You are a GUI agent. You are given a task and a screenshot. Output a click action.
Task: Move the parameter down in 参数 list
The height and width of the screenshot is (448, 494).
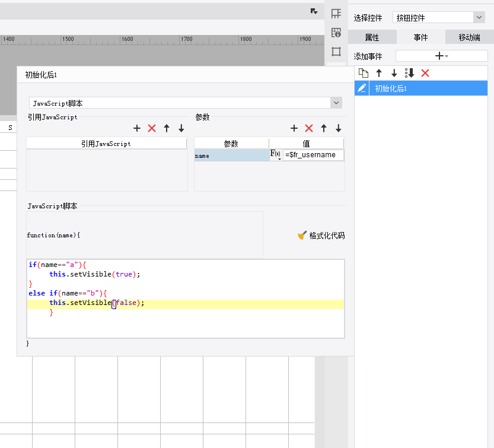pos(339,128)
